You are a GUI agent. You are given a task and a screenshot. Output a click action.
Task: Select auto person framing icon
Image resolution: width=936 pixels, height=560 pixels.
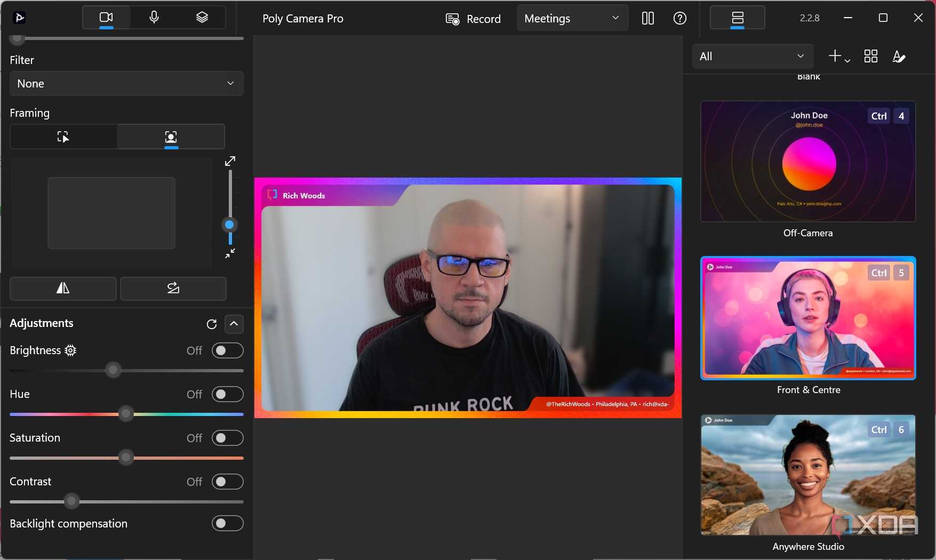[x=171, y=137]
